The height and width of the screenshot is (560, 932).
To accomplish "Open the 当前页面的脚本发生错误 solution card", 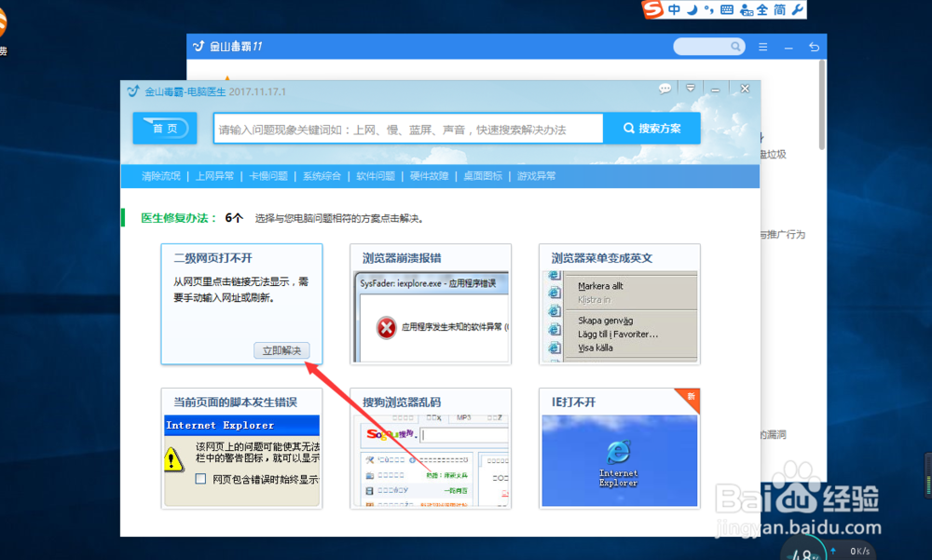I will pyautogui.click(x=241, y=448).
